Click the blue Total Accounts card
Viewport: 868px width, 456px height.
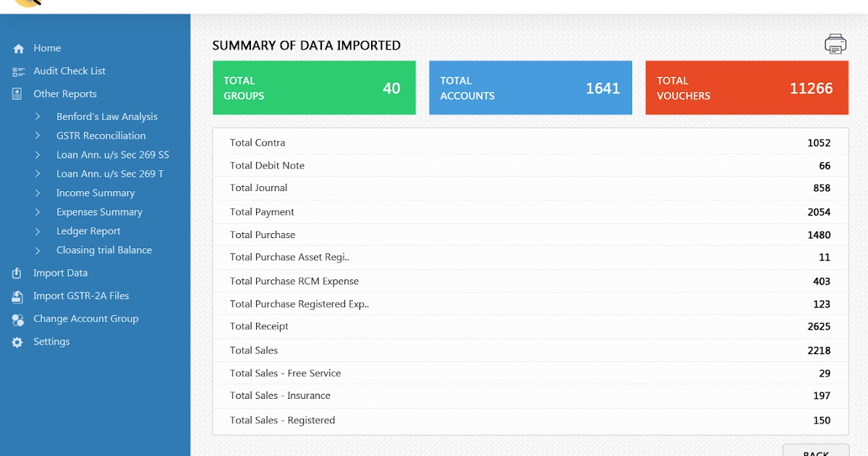click(x=530, y=87)
